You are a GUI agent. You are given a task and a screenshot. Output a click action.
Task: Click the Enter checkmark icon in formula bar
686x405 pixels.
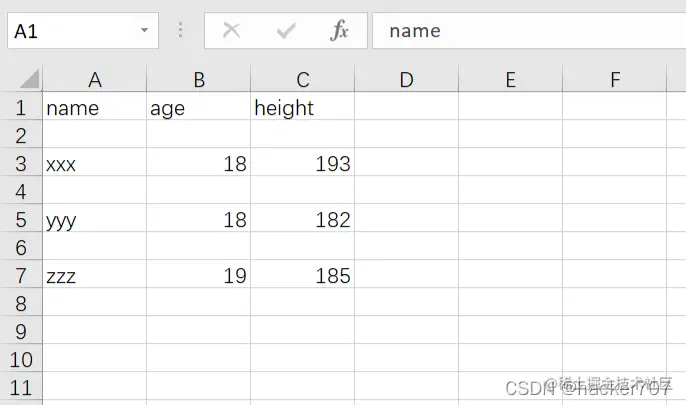286,31
